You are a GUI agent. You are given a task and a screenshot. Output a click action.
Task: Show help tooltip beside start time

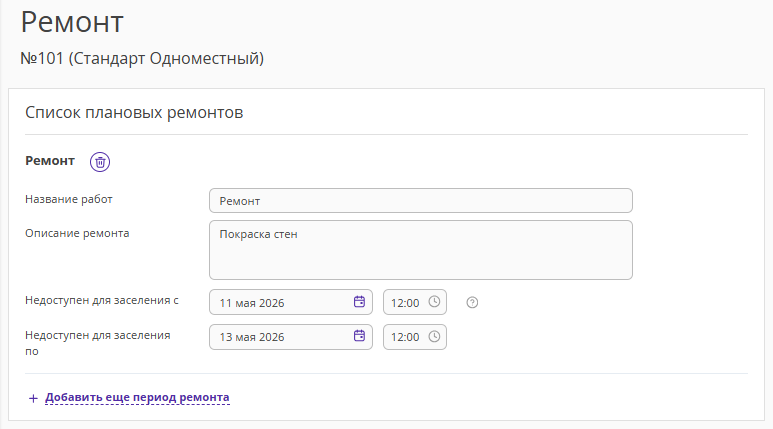tap(472, 303)
